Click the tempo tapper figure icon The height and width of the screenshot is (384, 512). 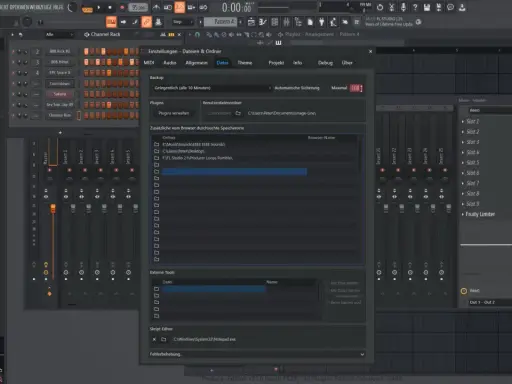click(x=333, y=22)
